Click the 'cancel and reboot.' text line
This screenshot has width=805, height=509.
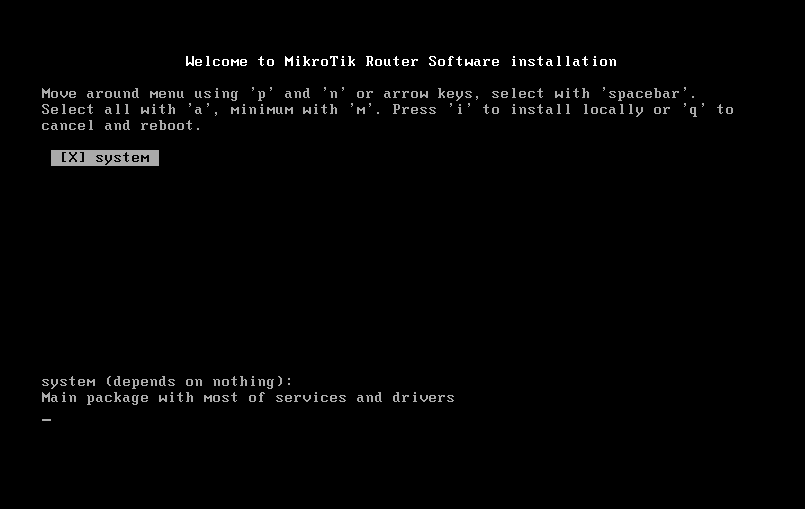121,125
